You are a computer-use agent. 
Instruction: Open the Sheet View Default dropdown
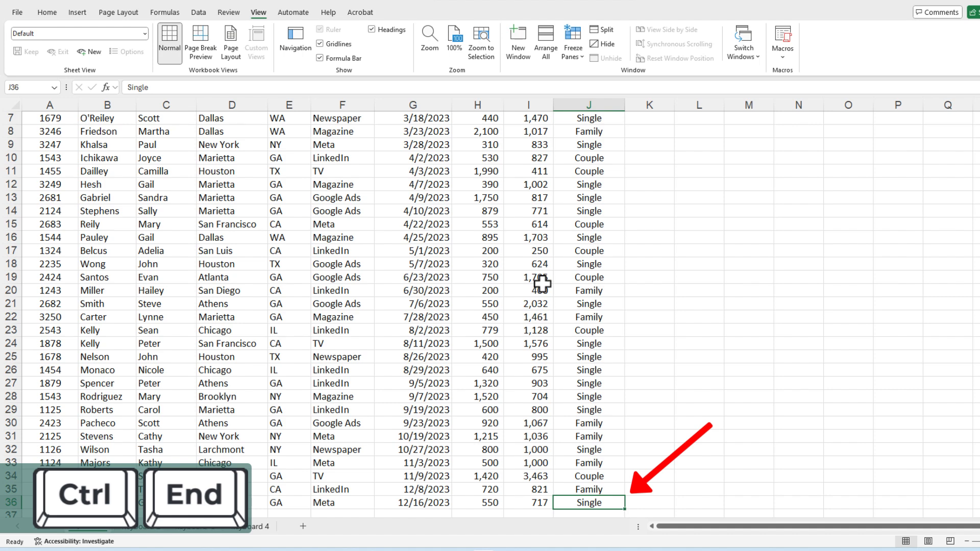144,34
